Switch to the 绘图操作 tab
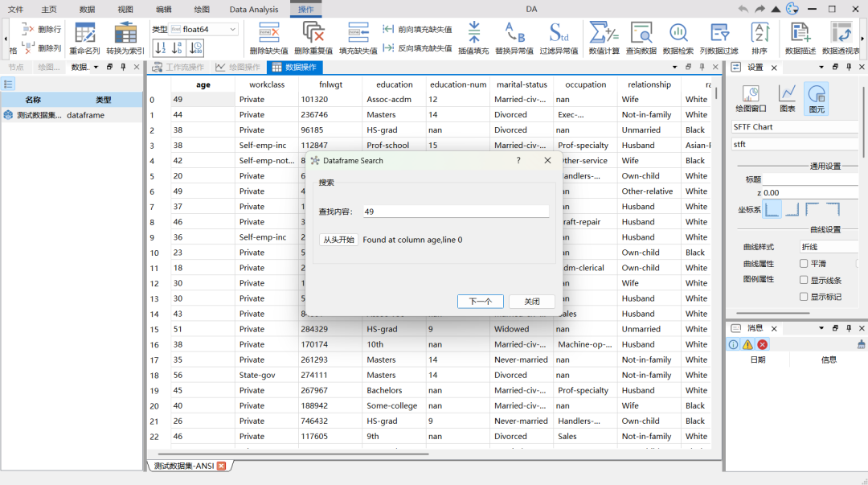Image resolution: width=868 pixels, height=485 pixels. (238, 67)
